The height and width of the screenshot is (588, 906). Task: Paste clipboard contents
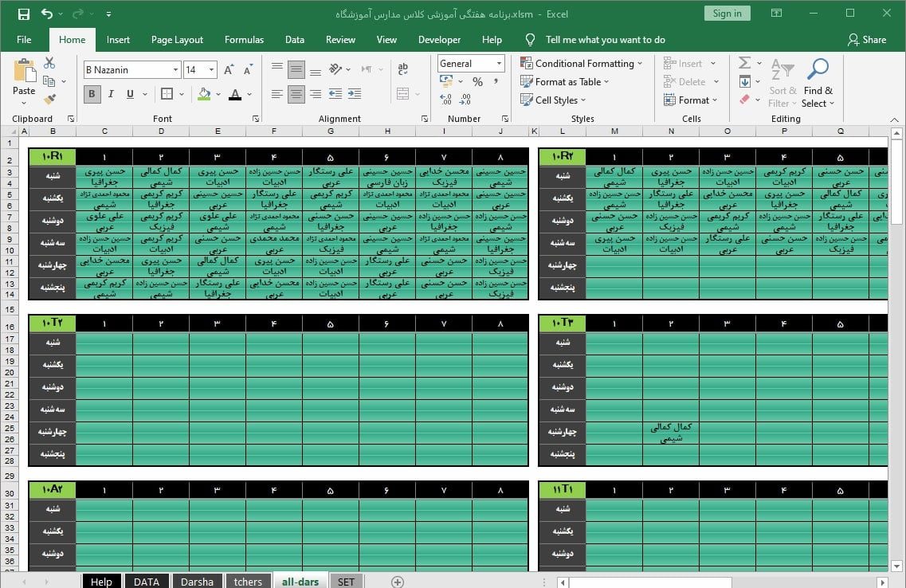(x=24, y=82)
